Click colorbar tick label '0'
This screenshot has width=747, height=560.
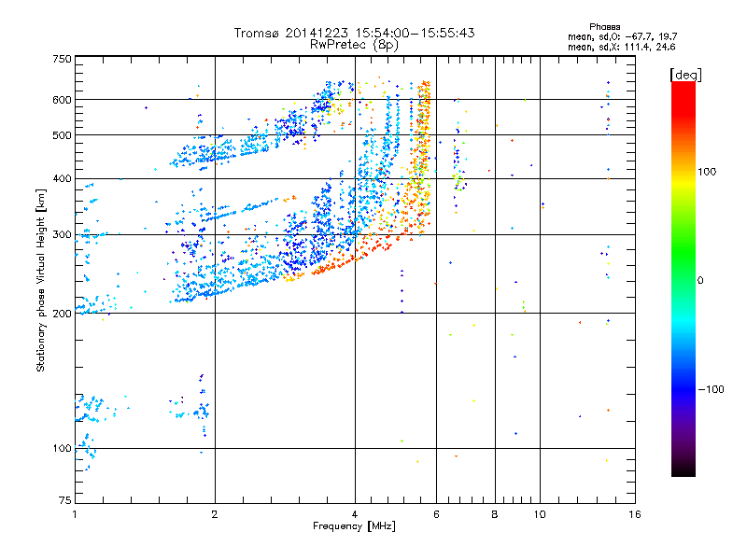click(x=700, y=281)
